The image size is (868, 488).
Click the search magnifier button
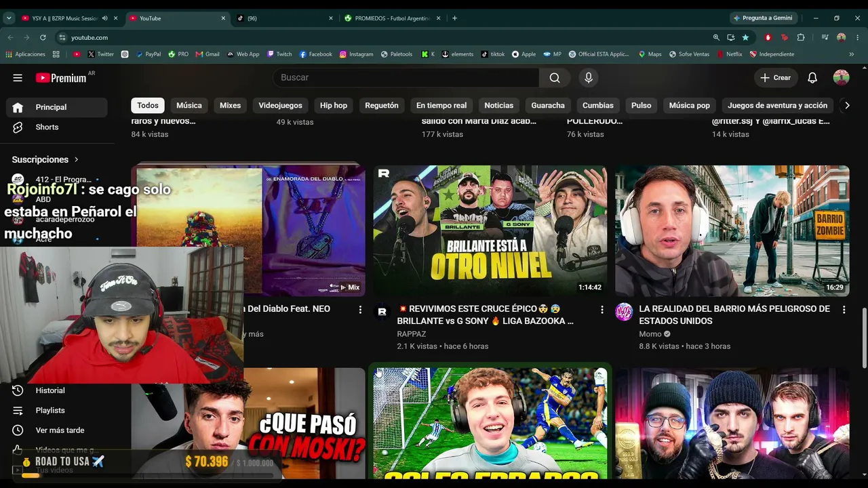(555, 78)
